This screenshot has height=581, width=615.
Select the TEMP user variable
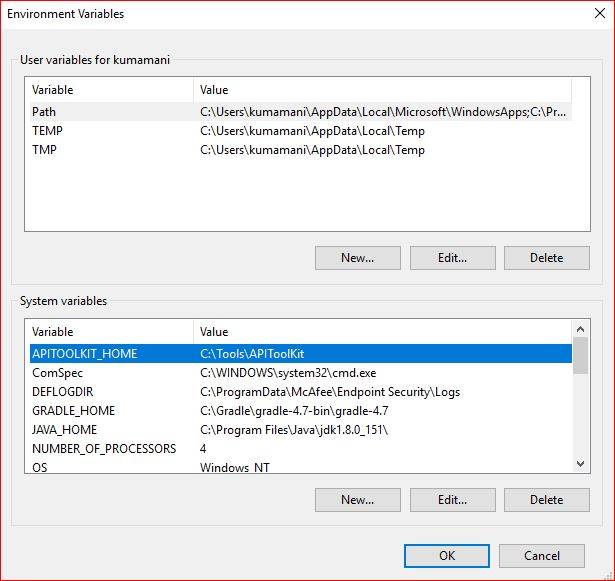[x=300, y=131]
